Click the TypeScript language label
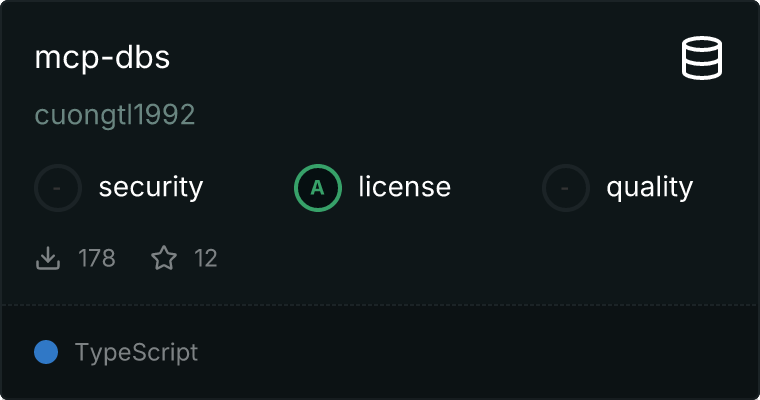This screenshot has width=760, height=400. pyautogui.click(x=136, y=352)
